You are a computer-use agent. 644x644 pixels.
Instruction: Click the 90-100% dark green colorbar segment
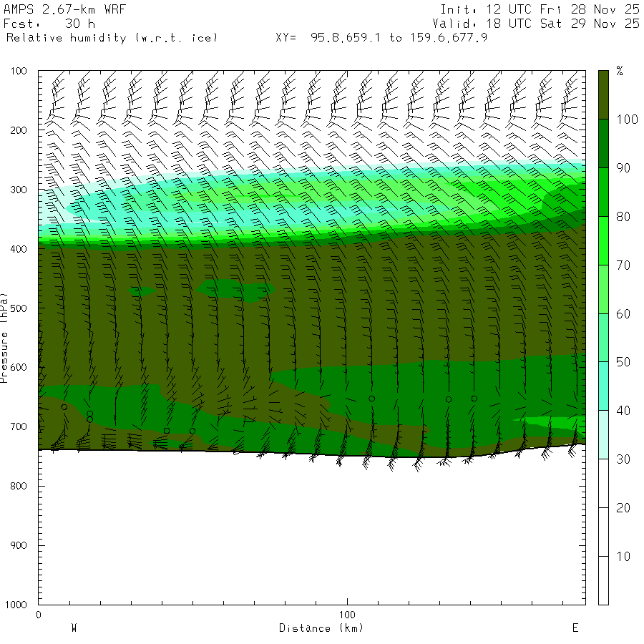[603, 144]
